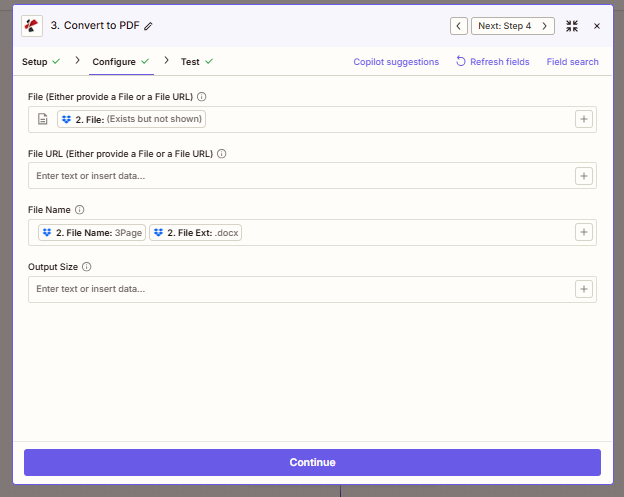Click the info icon beside Output Size
624x497 pixels.
(x=87, y=267)
